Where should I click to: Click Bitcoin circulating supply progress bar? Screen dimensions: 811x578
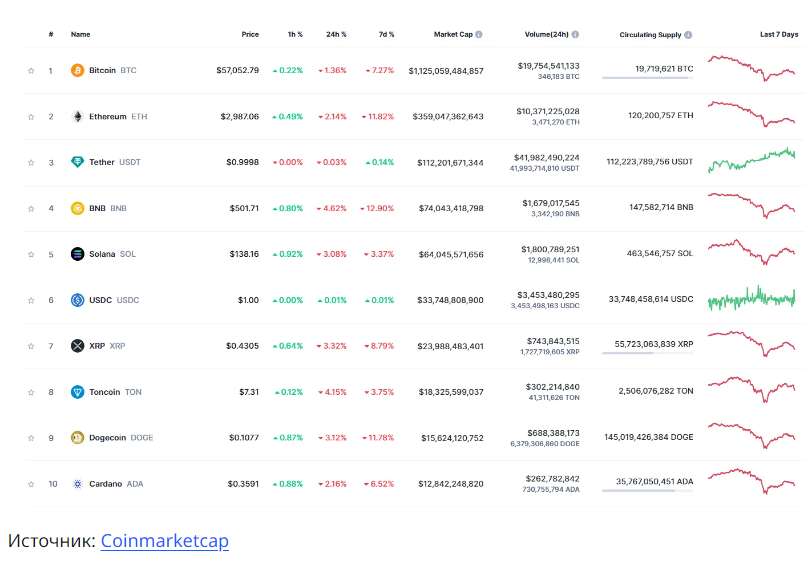coord(648,78)
